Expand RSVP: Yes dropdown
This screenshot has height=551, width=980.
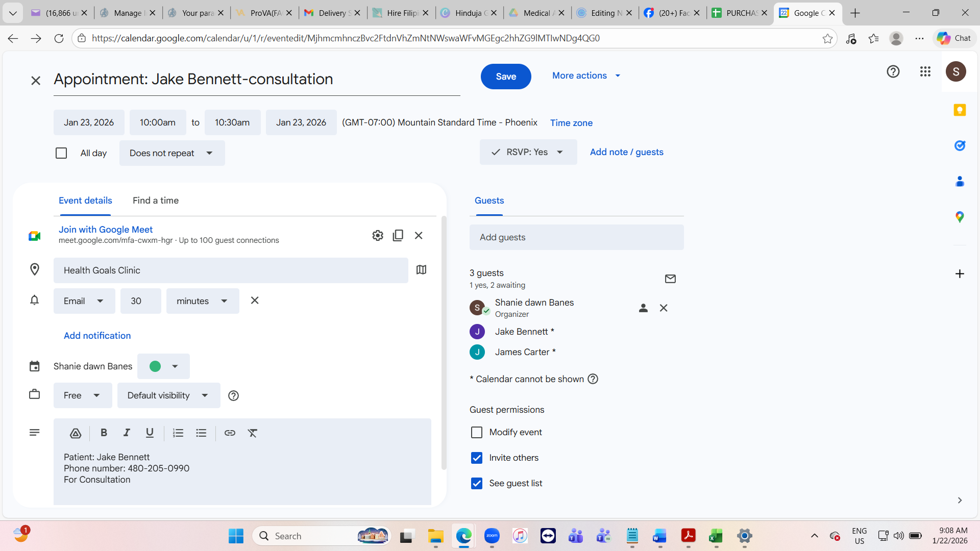point(528,152)
